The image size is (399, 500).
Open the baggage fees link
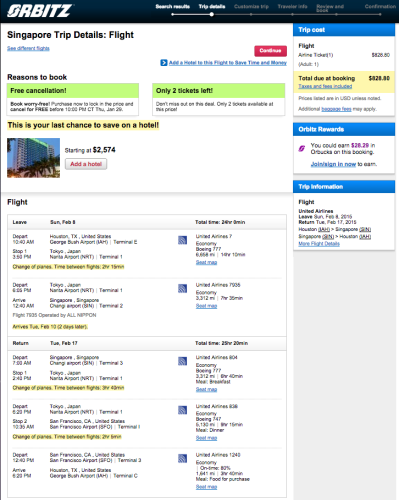pos(336,109)
